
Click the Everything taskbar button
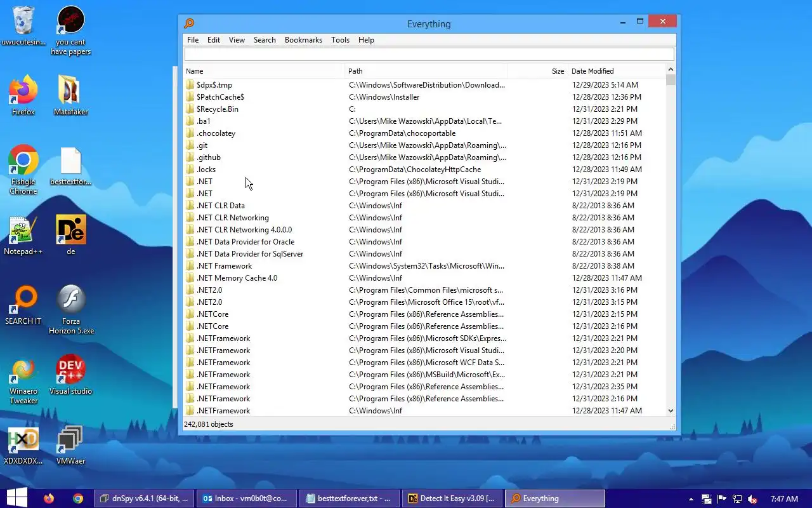point(555,498)
